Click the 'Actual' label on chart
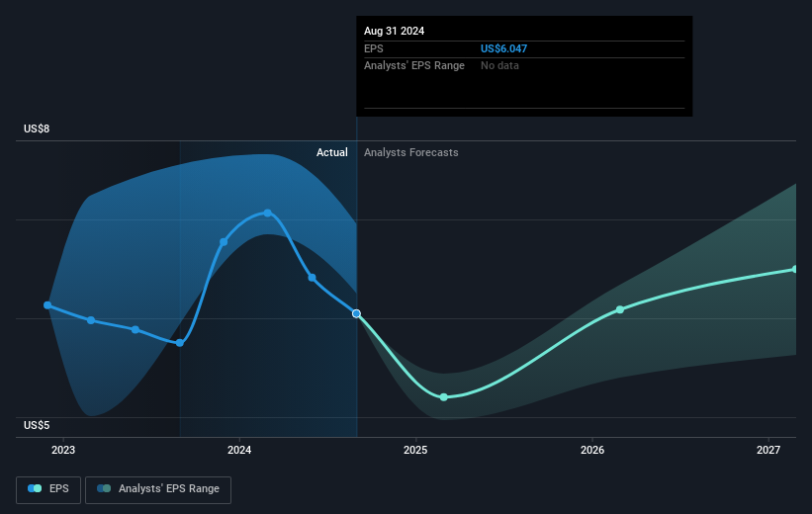The width and height of the screenshot is (812, 514). [x=332, y=152]
